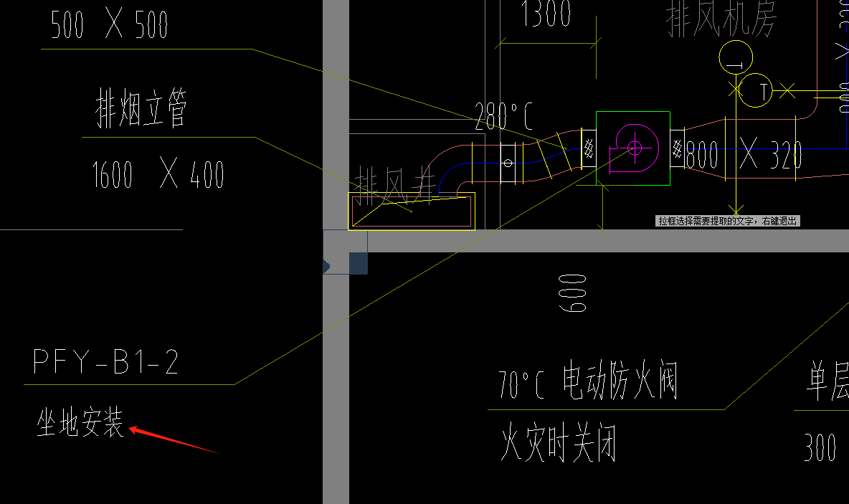
Task: Select the magenta exhaust fan symbol
Action: (633, 148)
